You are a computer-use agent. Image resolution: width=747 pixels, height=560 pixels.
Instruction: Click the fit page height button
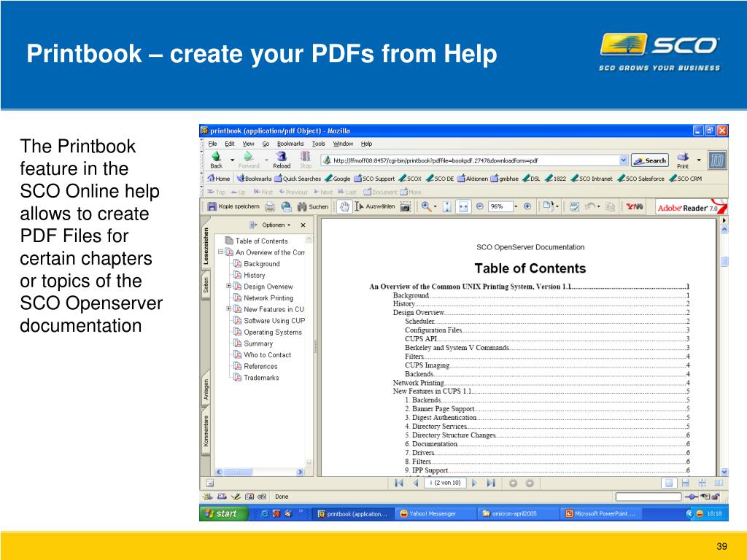click(x=447, y=206)
